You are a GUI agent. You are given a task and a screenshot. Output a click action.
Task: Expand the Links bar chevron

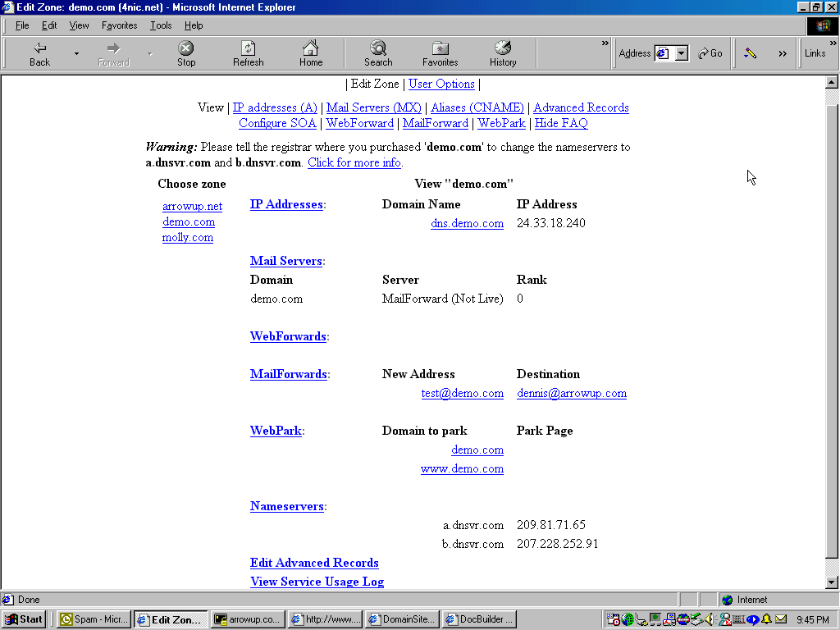833,43
